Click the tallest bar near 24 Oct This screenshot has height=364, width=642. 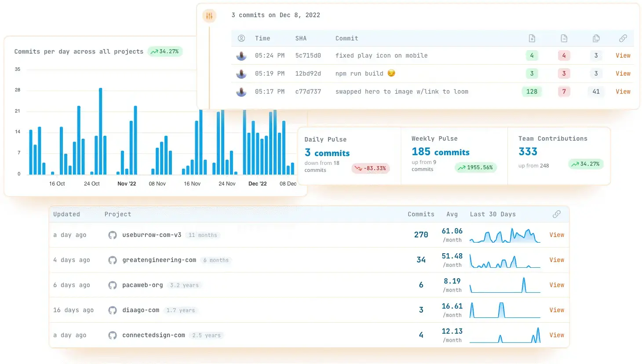pos(101,131)
